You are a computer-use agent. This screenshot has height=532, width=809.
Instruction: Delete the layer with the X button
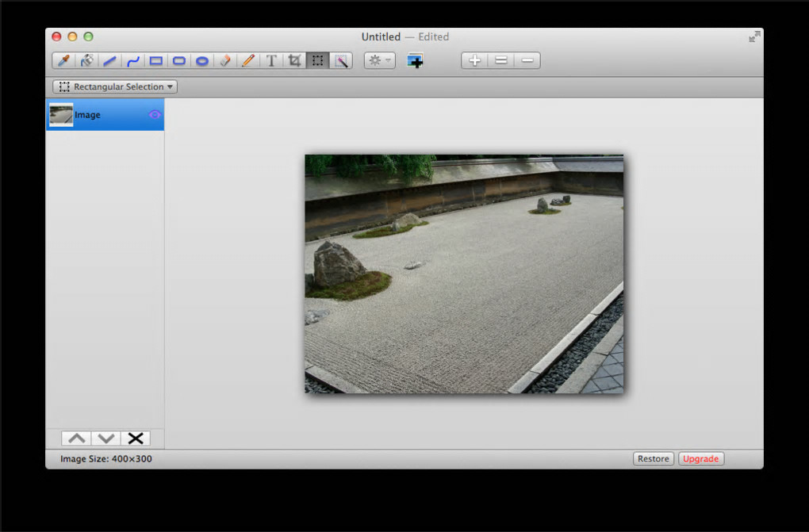coord(136,438)
